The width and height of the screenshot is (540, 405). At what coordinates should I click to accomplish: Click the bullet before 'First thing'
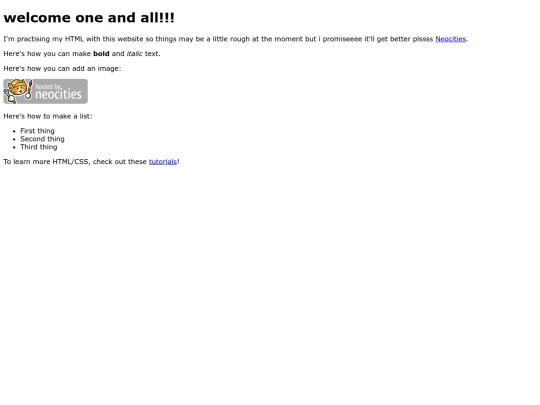pos(14,131)
